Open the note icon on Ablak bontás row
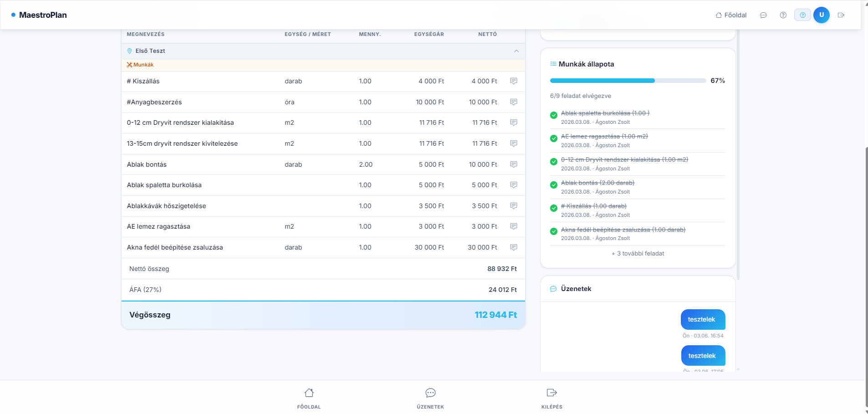 point(513,164)
